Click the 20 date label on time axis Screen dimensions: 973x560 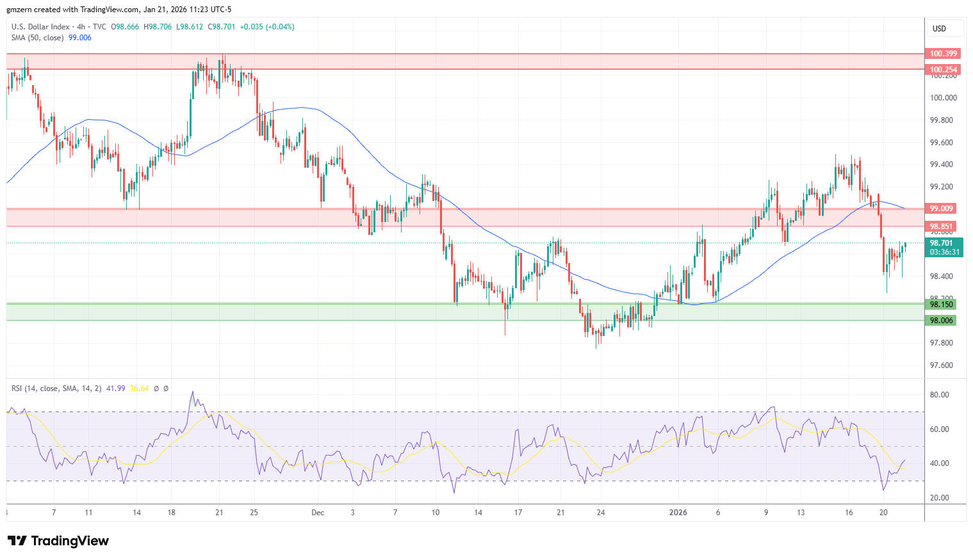point(883,513)
